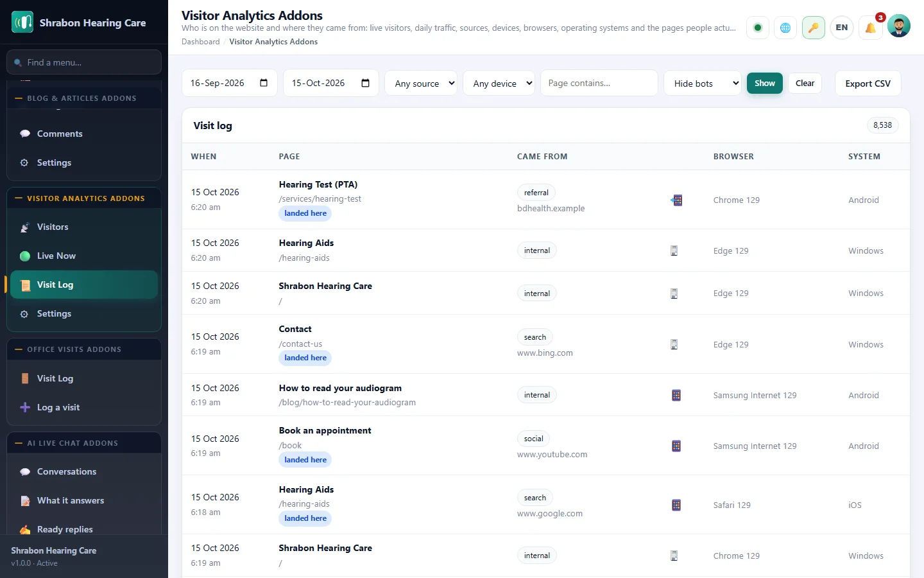This screenshot has width=924, height=578.
Task: Click the green Live Now icon
Action: pos(25,256)
